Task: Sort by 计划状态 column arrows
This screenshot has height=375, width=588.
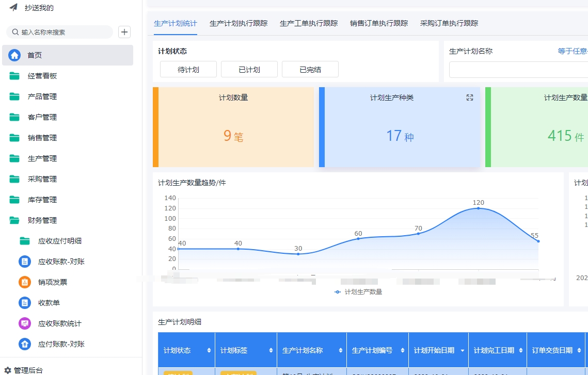Action: tap(209, 350)
